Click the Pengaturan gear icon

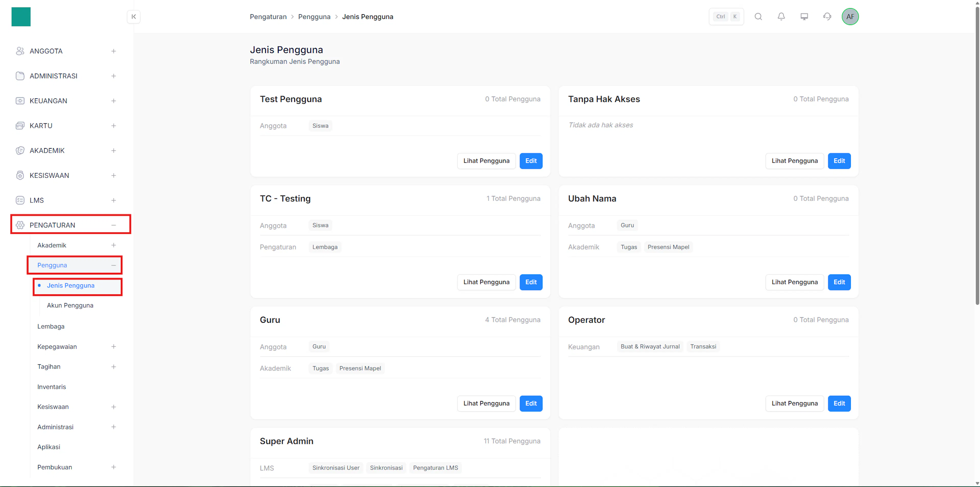(x=20, y=225)
